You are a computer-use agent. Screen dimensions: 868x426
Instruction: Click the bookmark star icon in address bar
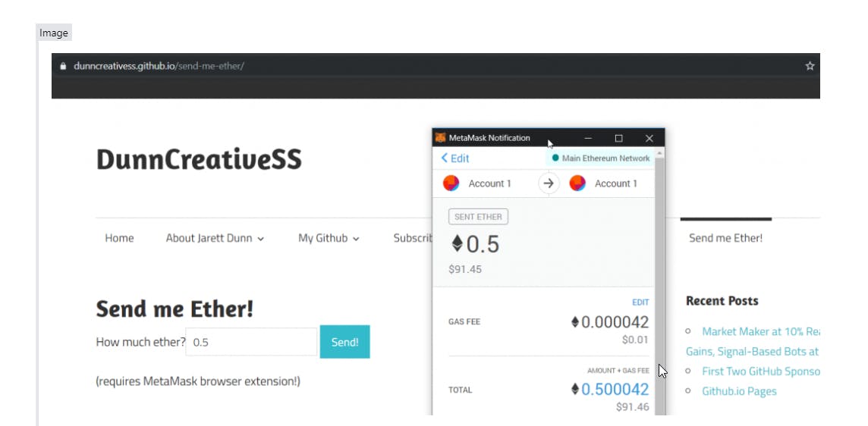click(x=810, y=66)
